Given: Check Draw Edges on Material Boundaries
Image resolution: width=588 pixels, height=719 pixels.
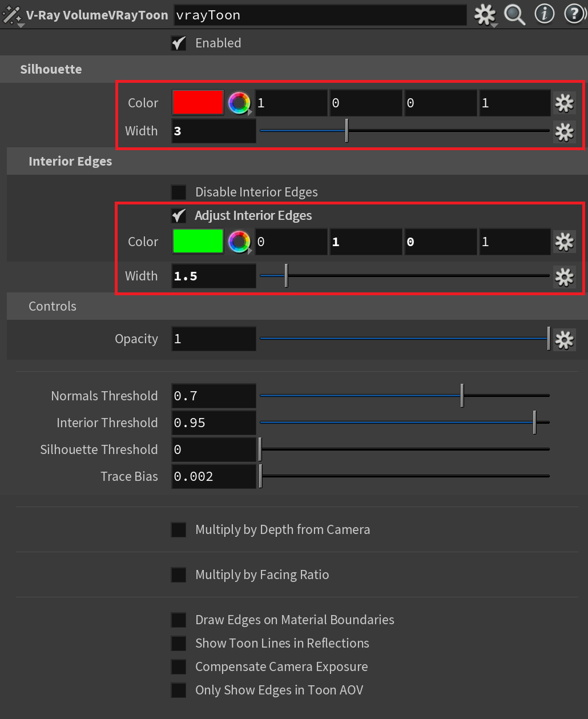Looking at the screenshot, I should point(179,620).
